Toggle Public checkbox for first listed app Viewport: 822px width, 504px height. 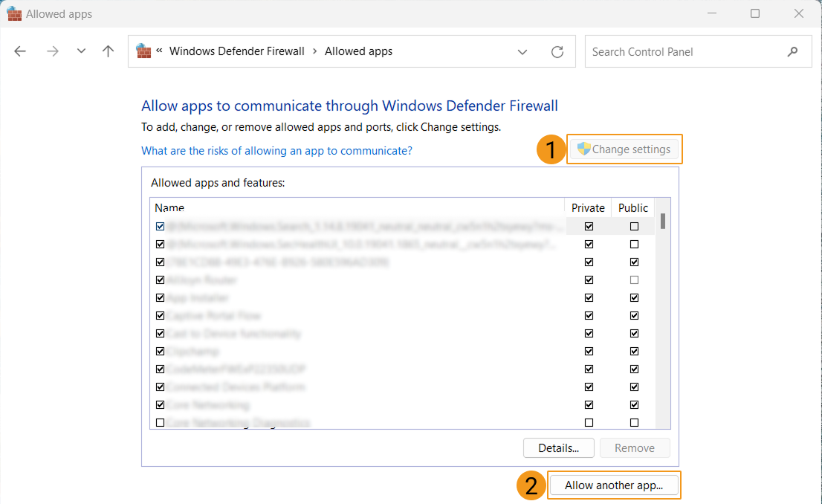634,226
